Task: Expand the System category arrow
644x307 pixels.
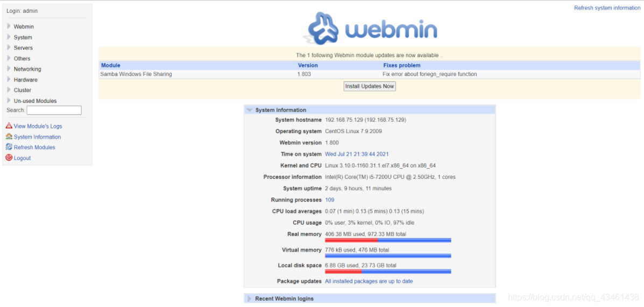Action: tap(9, 37)
